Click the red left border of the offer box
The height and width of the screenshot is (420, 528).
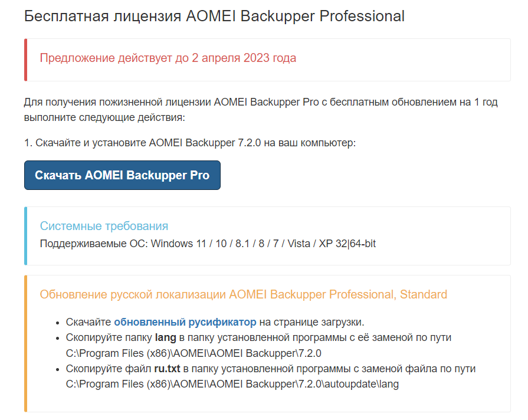point(25,60)
